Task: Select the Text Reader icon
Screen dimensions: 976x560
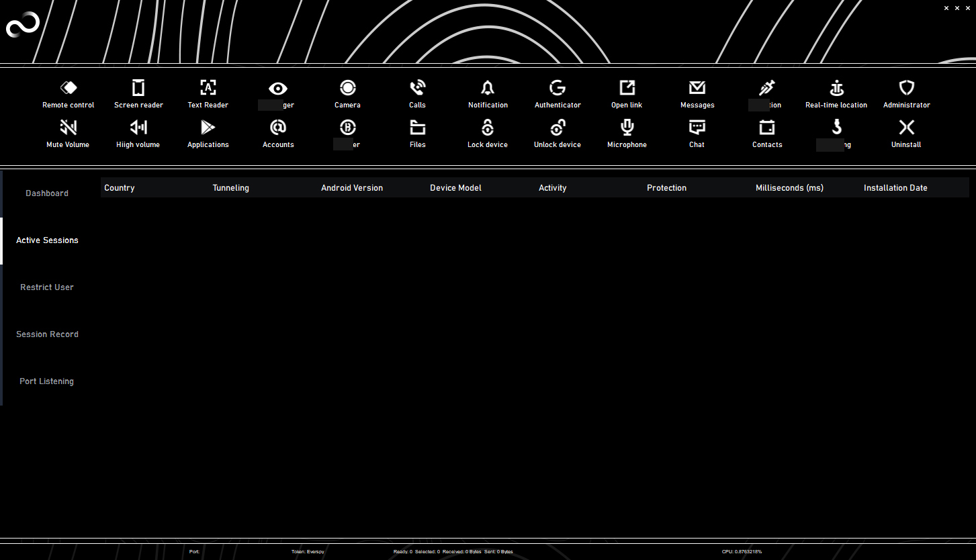Action: tap(208, 88)
